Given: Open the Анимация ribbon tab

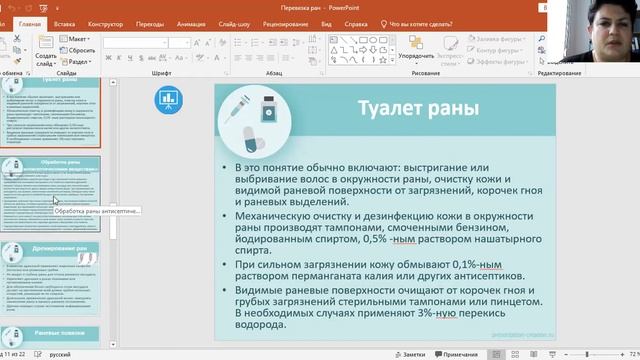Looking at the screenshot, I should [191, 24].
